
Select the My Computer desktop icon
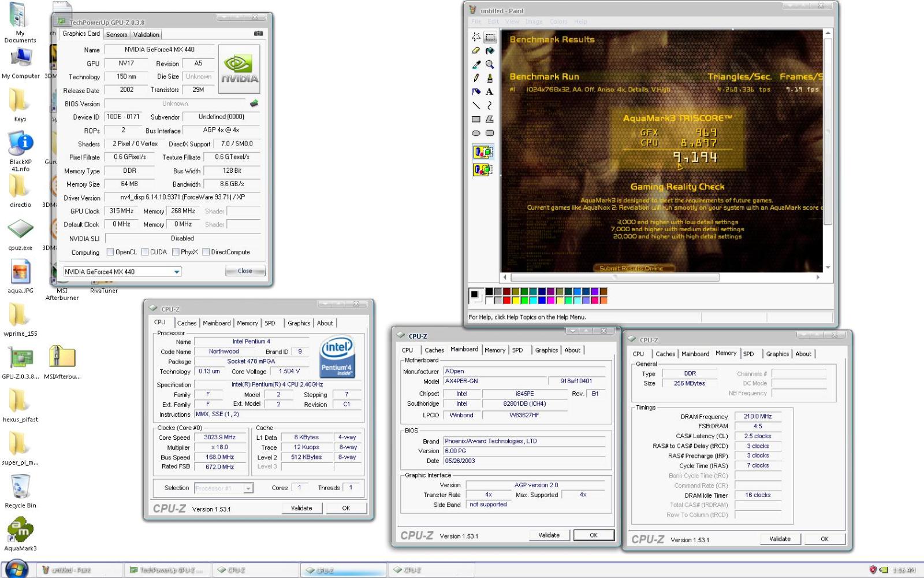click(x=21, y=64)
